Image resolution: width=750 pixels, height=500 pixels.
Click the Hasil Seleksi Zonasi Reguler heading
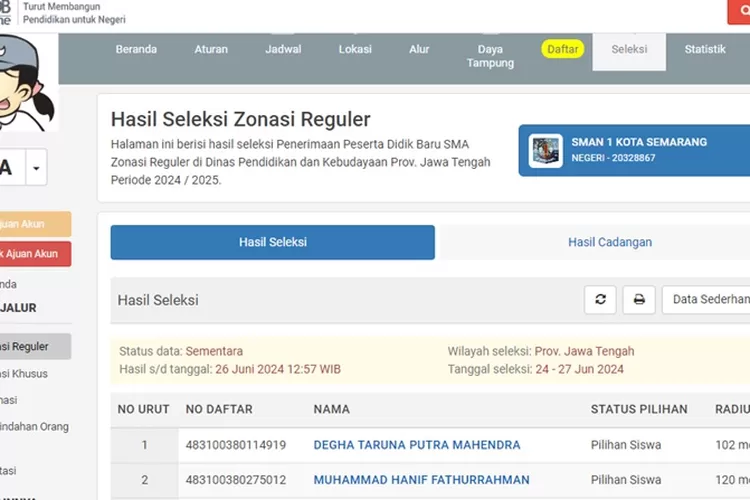click(241, 120)
